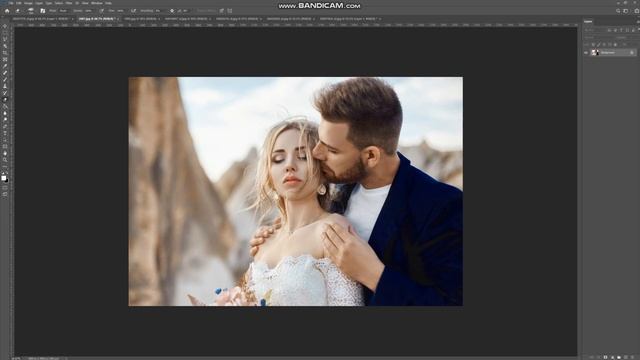
Task: Toggle the Quick Mask mode button
Action: click(5, 189)
